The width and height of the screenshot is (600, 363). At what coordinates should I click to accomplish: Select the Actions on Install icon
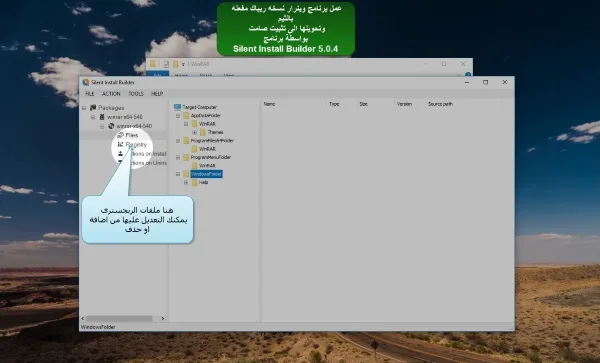click(121, 154)
